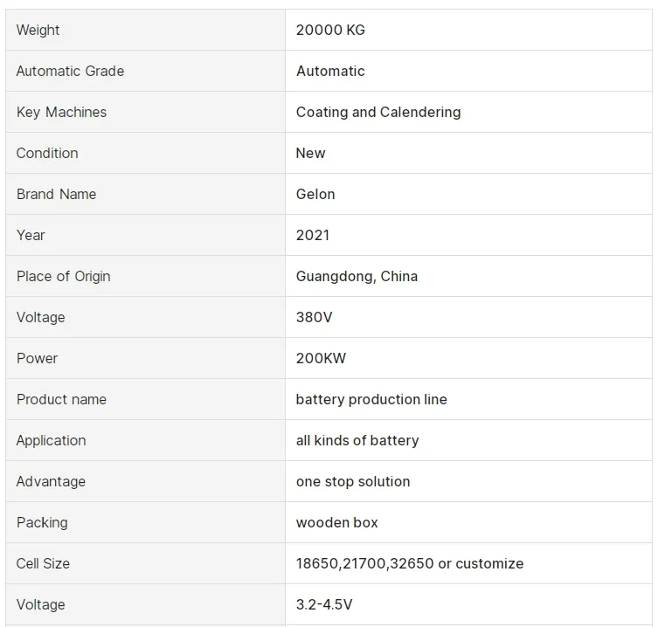The width and height of the screenshot is (672, 627).
Task: Select the Guangdong, China value
Action: pos(357,276)
